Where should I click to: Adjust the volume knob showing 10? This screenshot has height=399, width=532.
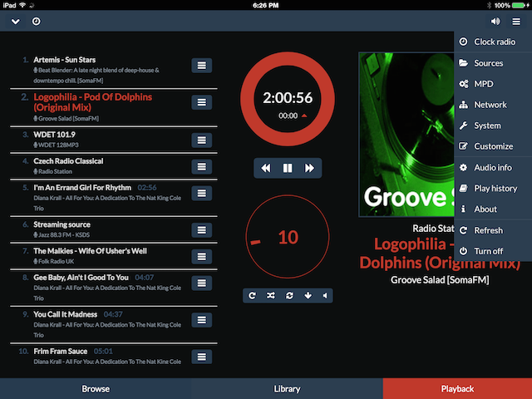coord(288,237)
